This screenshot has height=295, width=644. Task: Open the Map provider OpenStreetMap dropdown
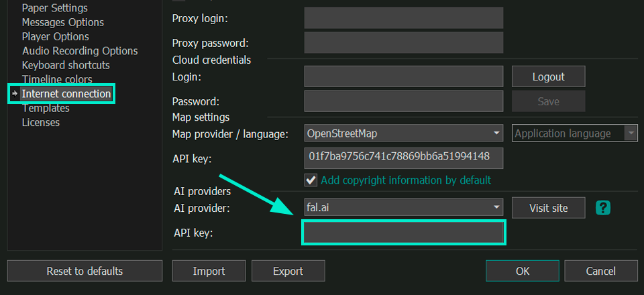click(x=404, y=133)
